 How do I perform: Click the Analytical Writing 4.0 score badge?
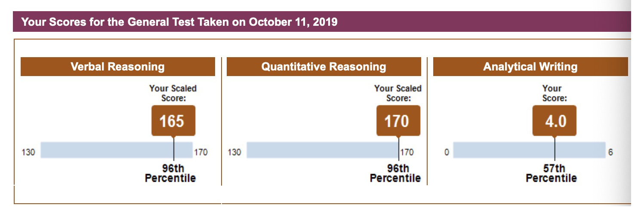click(x=555, y=121)
